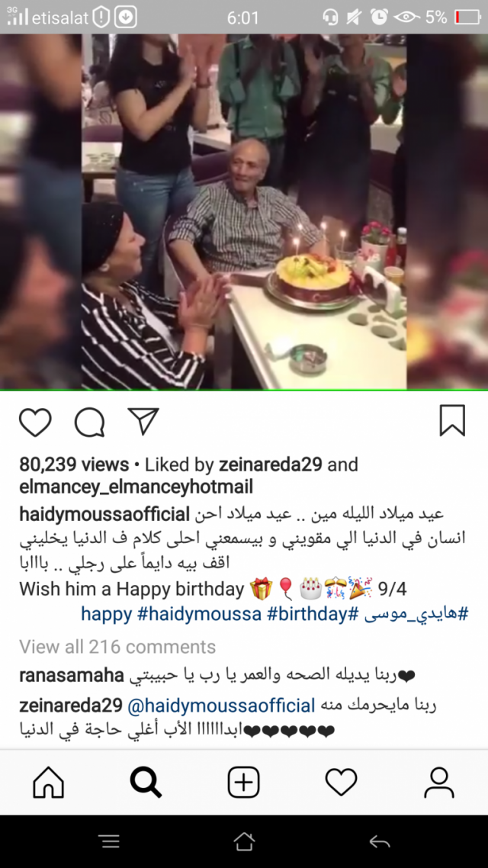This screenshot has width=488, height=868.
Task: Open Android recent apps menu button
Action: [110, 842]
